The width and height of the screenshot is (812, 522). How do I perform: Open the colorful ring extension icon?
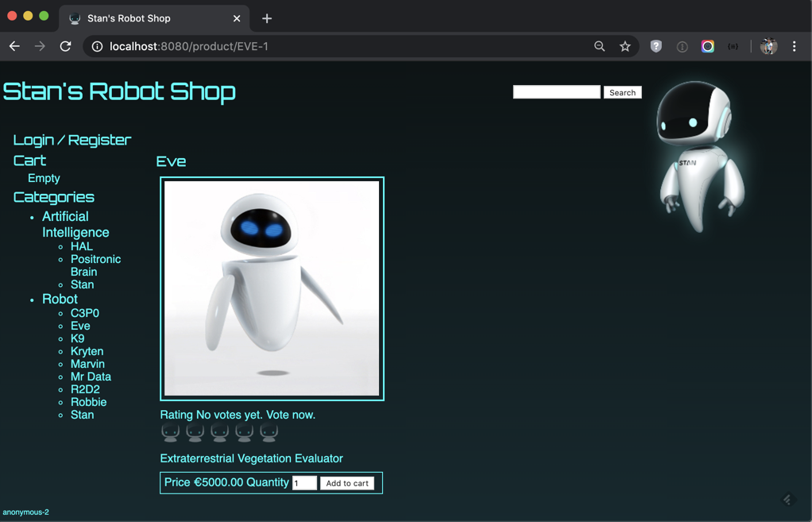pyautogui.click(x=707, y=47)
